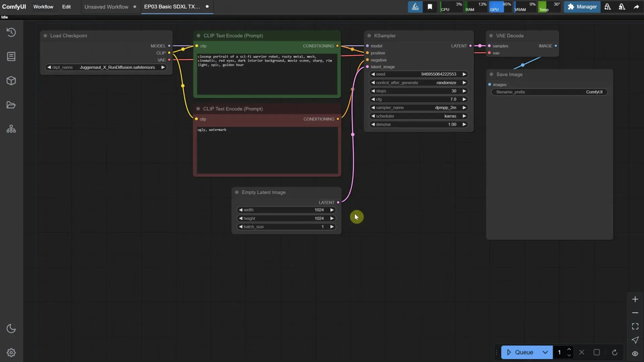Viewport: 644px width, 362px height.
Task: Enable fullscreen canvas mode icon
Action: [x=635, y=326]
